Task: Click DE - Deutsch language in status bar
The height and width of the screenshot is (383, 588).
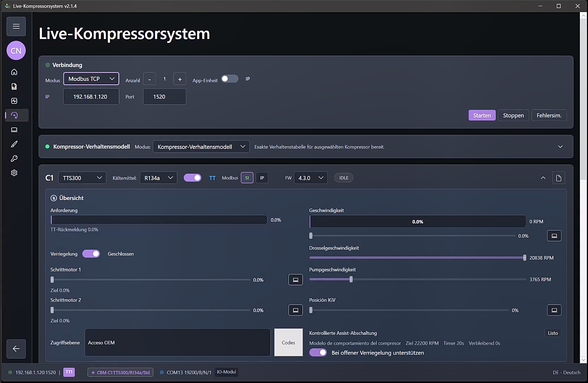Action: click(x=566, y=372)
